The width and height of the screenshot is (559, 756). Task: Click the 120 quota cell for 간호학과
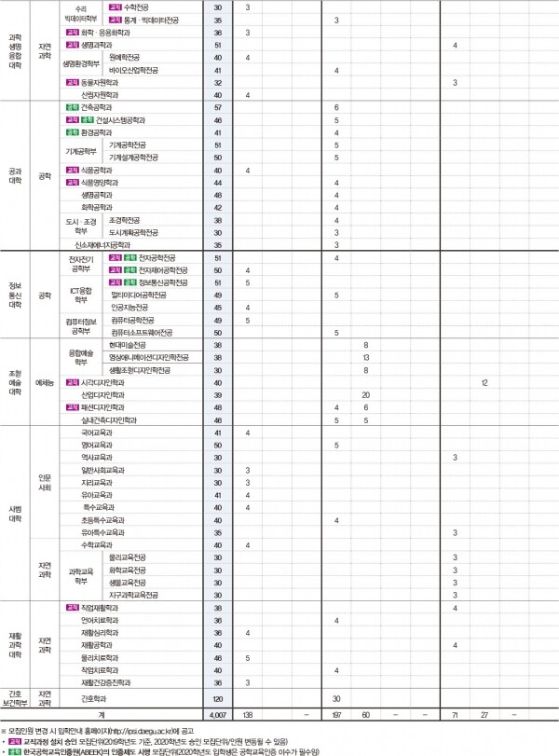point(218,696)
